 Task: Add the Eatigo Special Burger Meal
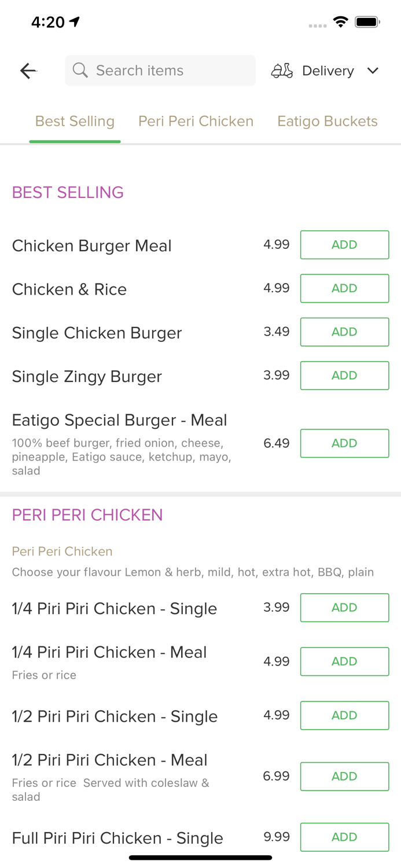tap(344, 443)
